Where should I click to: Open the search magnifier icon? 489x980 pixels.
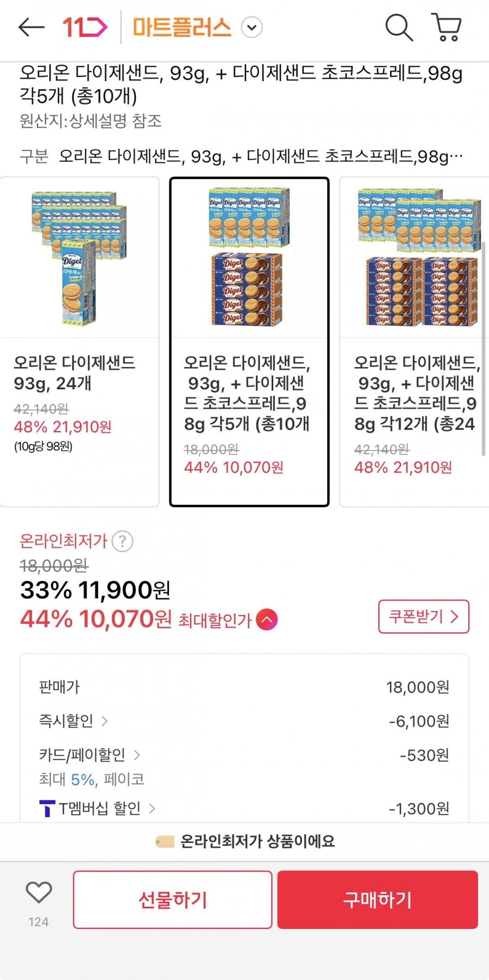click(x=399, y=27)
